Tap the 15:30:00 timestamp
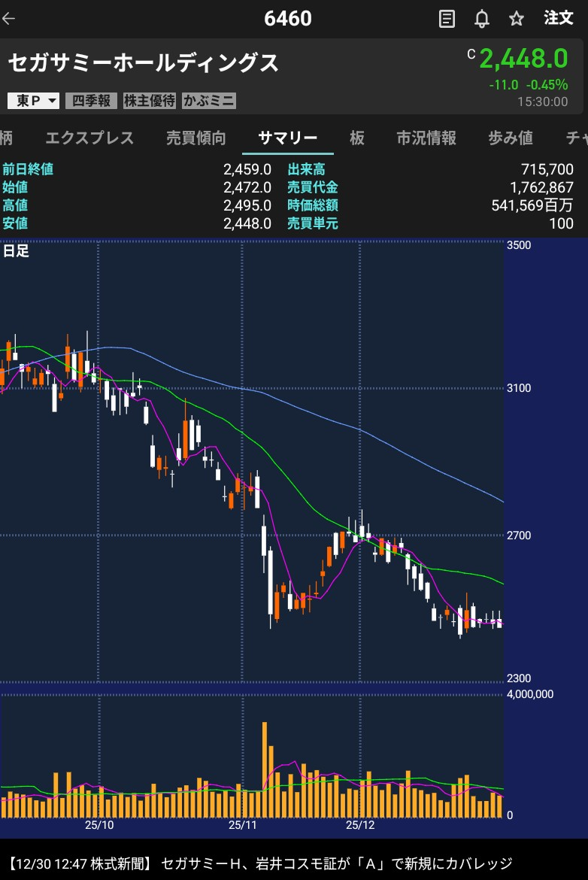The height and width of the screenshot is (880, 588). point(543,102)
